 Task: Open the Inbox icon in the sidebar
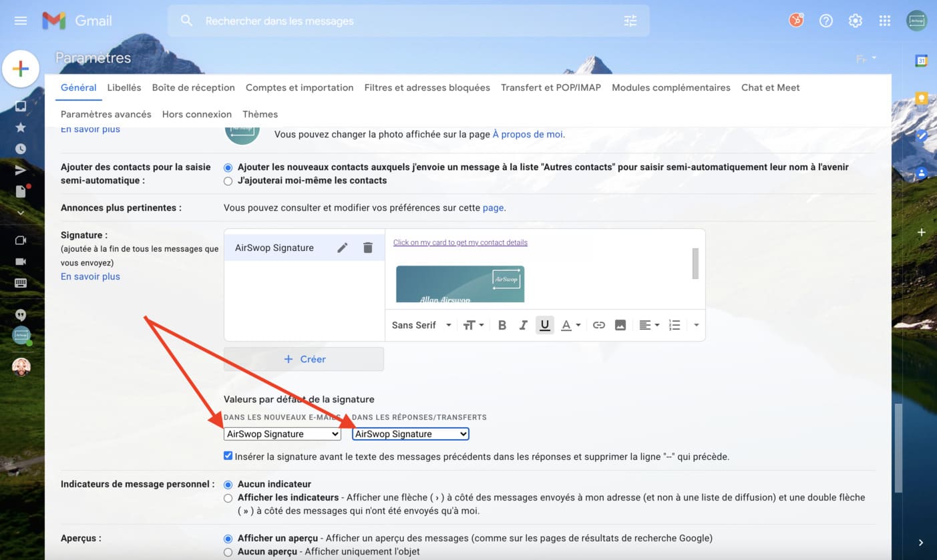[21, 106]
